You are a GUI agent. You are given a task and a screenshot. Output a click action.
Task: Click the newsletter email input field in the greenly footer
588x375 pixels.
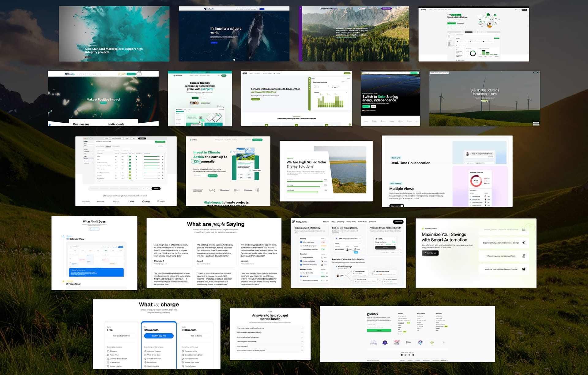pyautogui.click(x=379, y=324)
